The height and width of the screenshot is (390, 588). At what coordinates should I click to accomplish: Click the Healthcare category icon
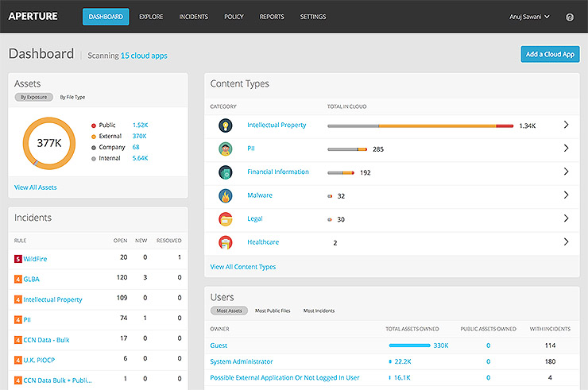click(x=226, y=242)
